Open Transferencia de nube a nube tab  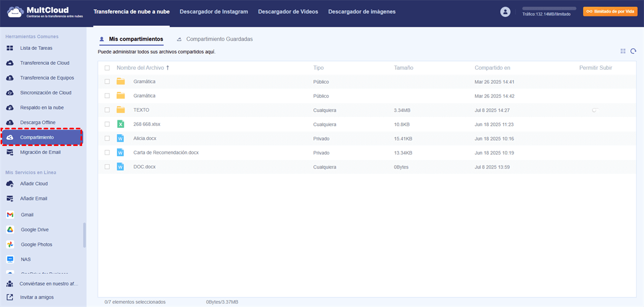(131, 12)
